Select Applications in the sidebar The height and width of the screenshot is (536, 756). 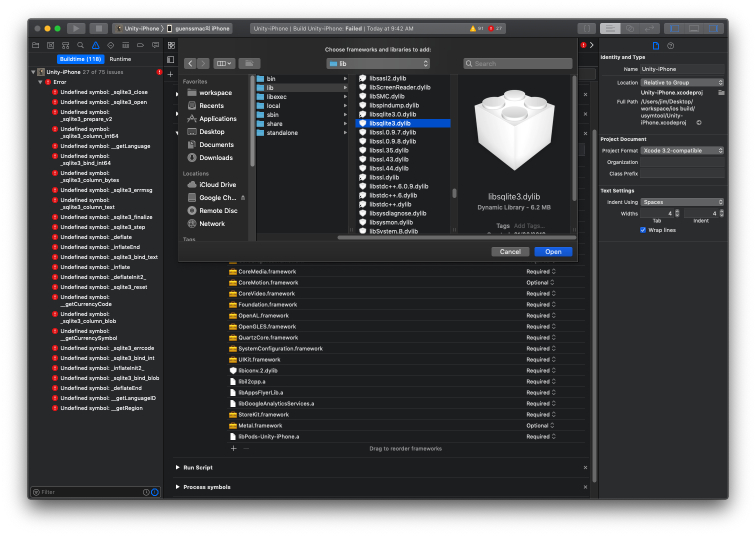pos(218,118)
